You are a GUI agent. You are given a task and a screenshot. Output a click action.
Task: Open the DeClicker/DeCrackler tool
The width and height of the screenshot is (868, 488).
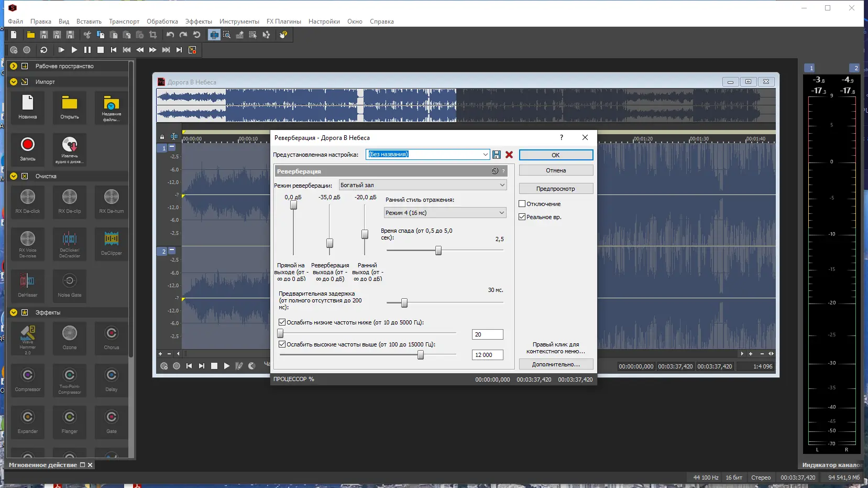click(x=70, y=243)
